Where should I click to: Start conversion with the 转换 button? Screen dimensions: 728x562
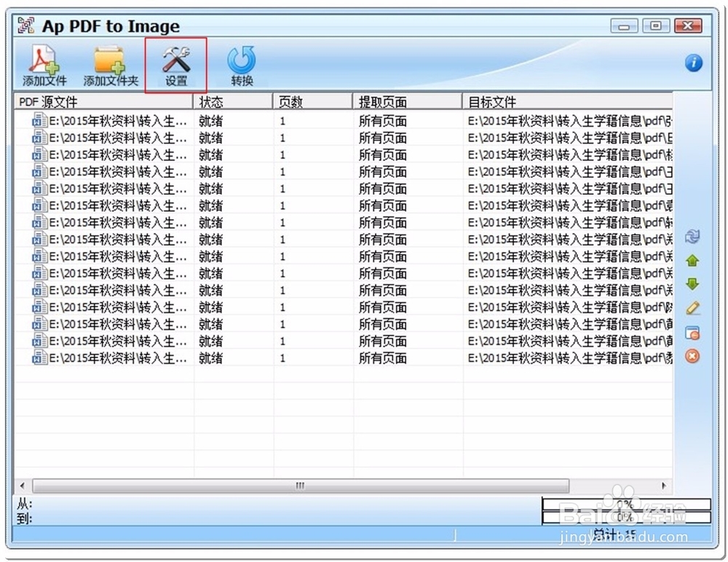(x=242, y=66)
